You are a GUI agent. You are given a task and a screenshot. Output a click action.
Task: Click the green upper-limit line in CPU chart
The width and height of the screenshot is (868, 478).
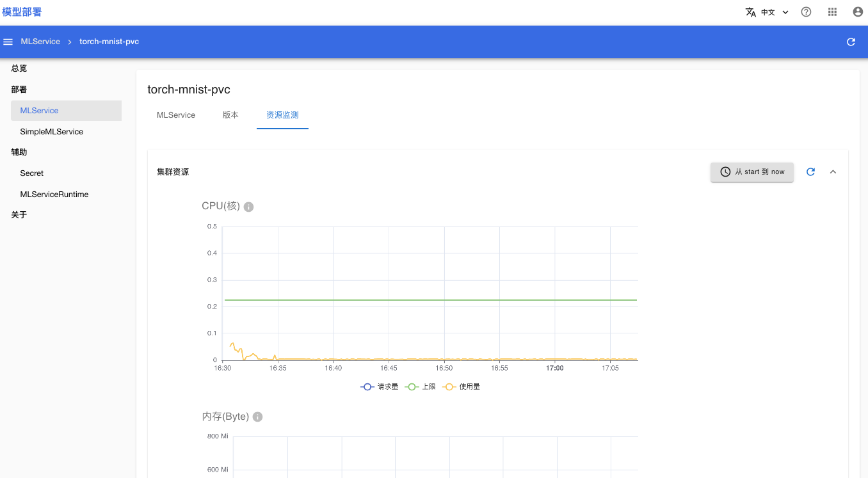tap(430, 299)
